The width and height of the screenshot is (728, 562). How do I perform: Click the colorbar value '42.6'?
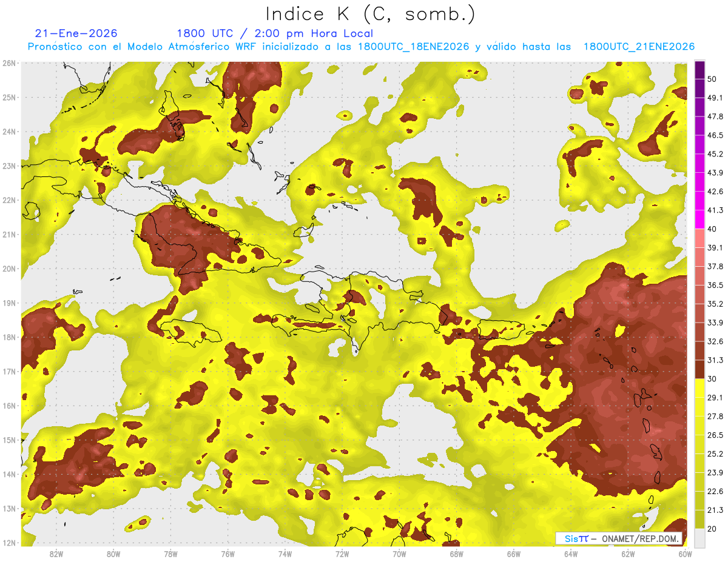(715, 192)
